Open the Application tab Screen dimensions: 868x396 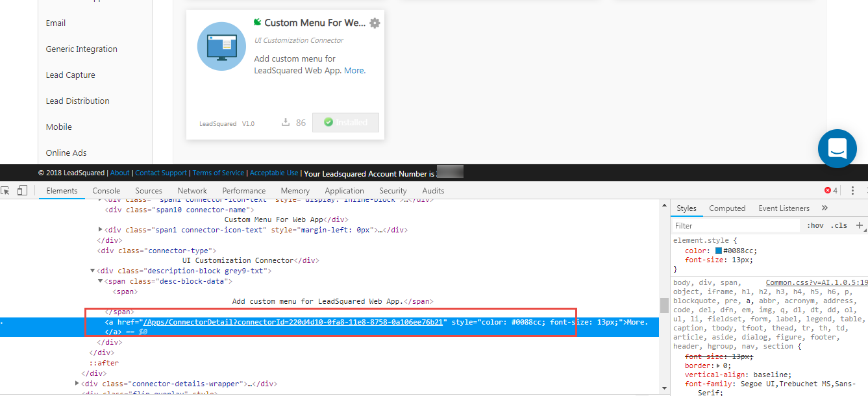(x=344, y=190)
